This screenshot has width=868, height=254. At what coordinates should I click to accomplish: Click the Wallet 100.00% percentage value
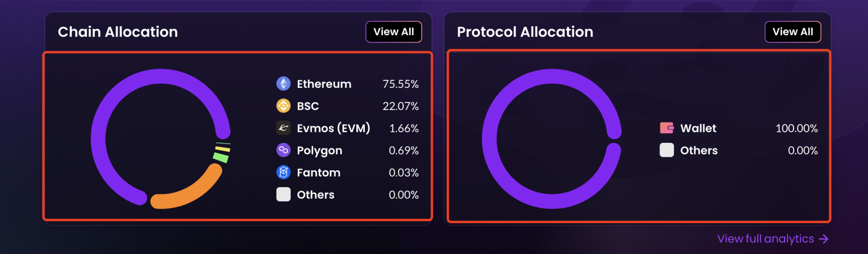[x=796, y=128]
